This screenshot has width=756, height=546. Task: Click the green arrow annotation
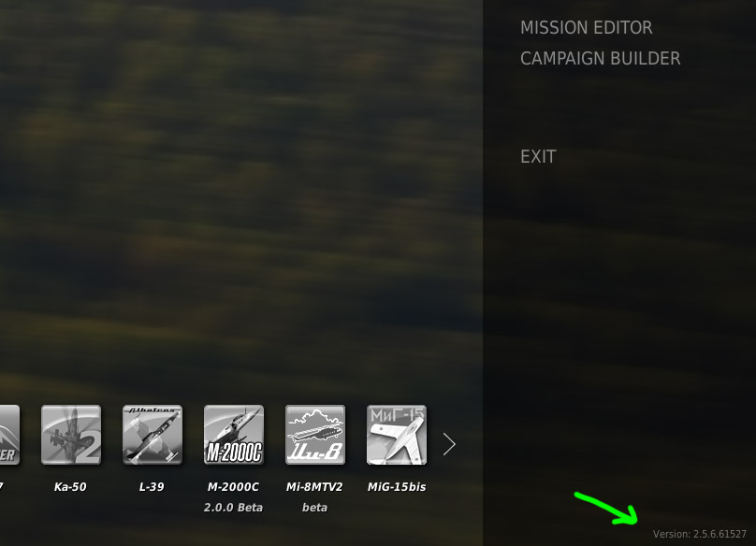(606, 509)
